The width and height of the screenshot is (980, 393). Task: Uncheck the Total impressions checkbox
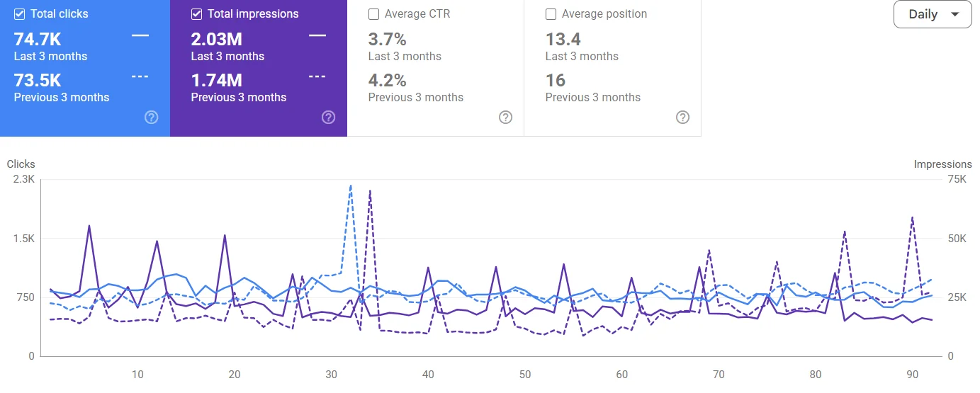(x=197, y=13)
